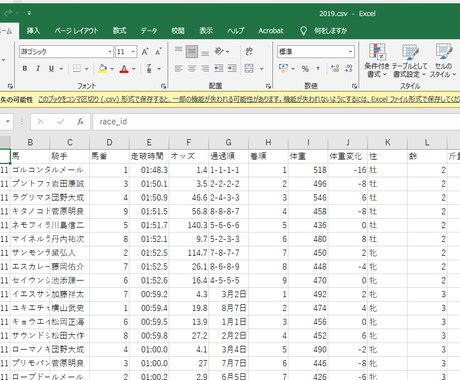The width and height of the screenshot is (460, 380).
Task: Align text to top of cell
Action: [178, 51]
